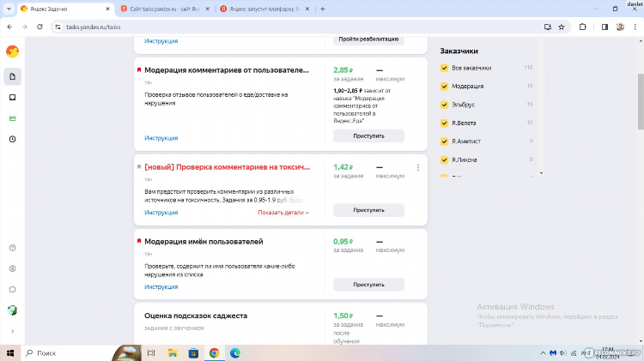Open the training icon below the tasks icon

click(12, 98)
